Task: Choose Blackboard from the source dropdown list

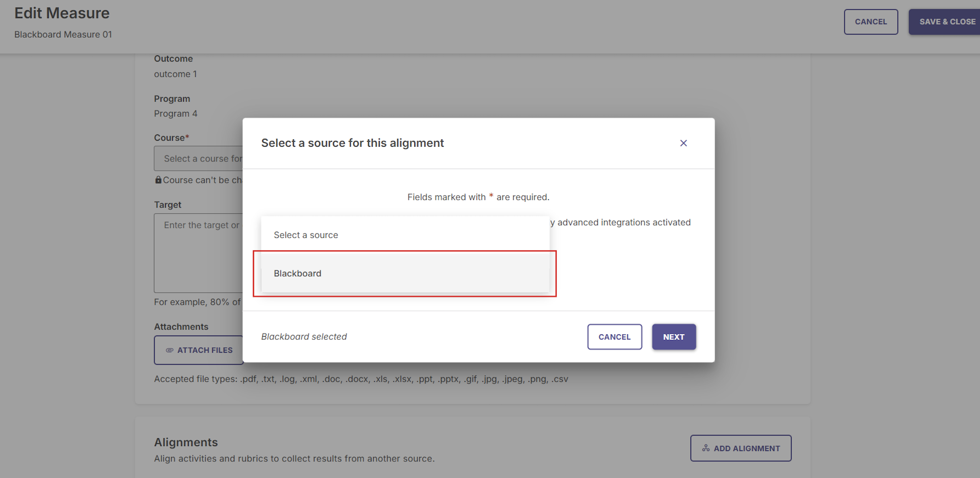Action: point(405,273)
